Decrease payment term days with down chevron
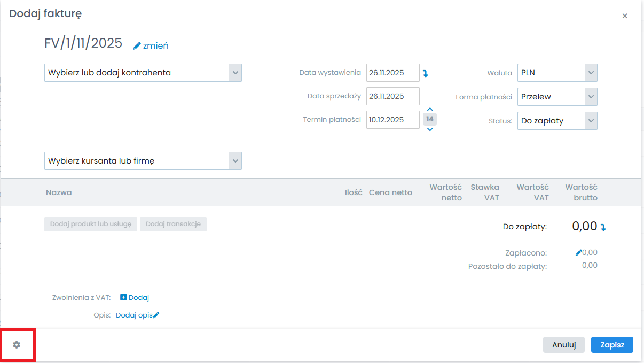 (x=430, y=129)
